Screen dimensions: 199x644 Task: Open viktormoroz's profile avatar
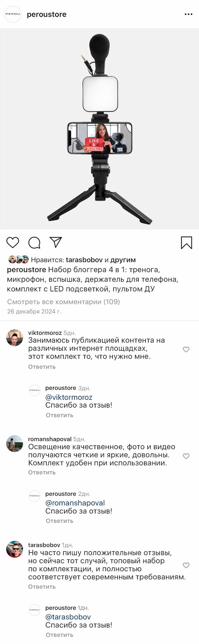pyautogui.click(x=15, y=338)
